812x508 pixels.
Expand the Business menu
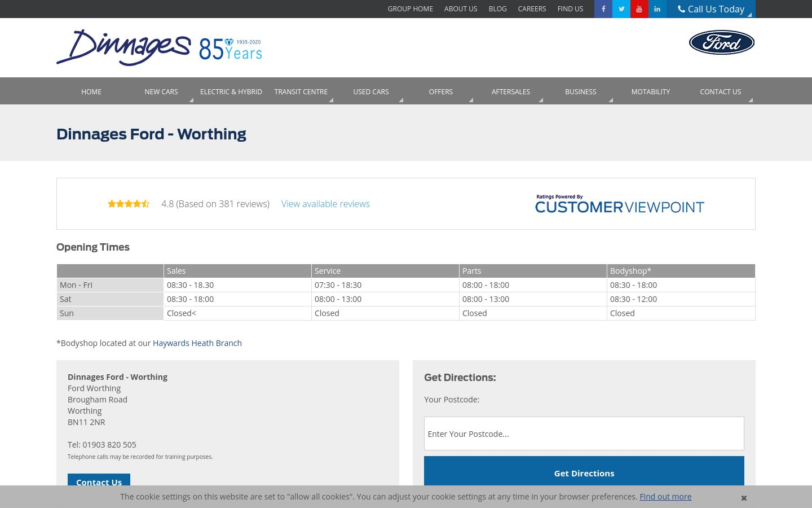[x=581, y=91]
